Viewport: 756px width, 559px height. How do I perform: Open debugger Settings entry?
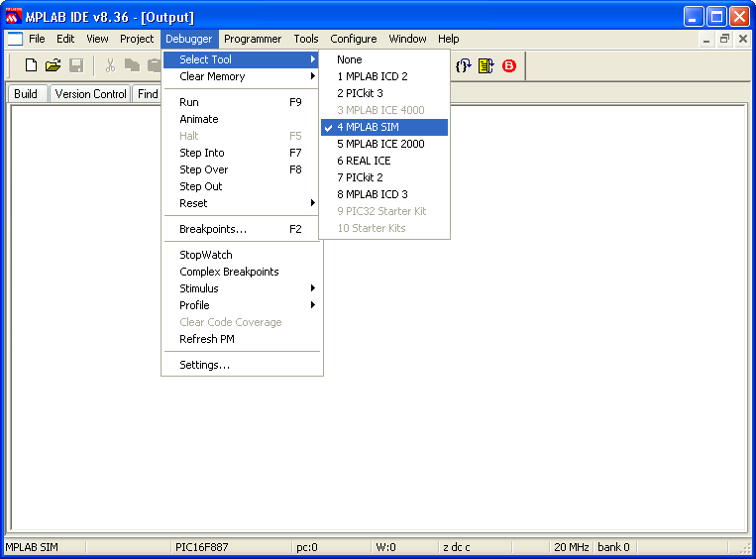(x=241, y=365)
